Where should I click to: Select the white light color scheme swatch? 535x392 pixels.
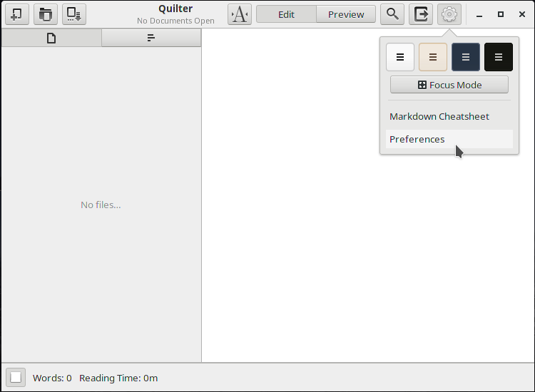(400, 57)
